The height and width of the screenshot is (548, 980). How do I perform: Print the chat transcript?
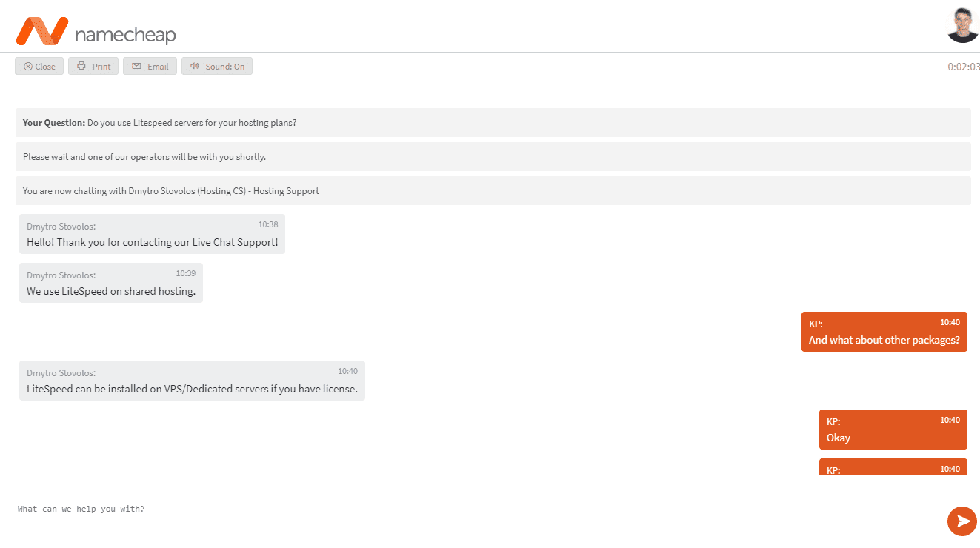point(93,67)
